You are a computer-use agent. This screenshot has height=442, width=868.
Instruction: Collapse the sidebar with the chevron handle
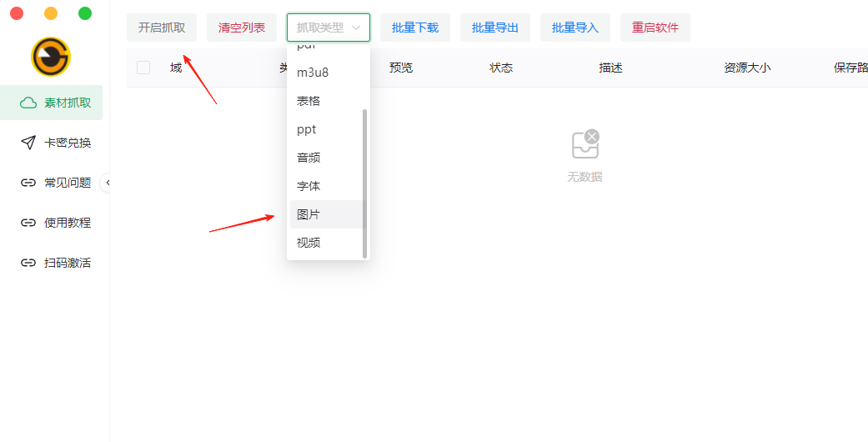point(107,183)
